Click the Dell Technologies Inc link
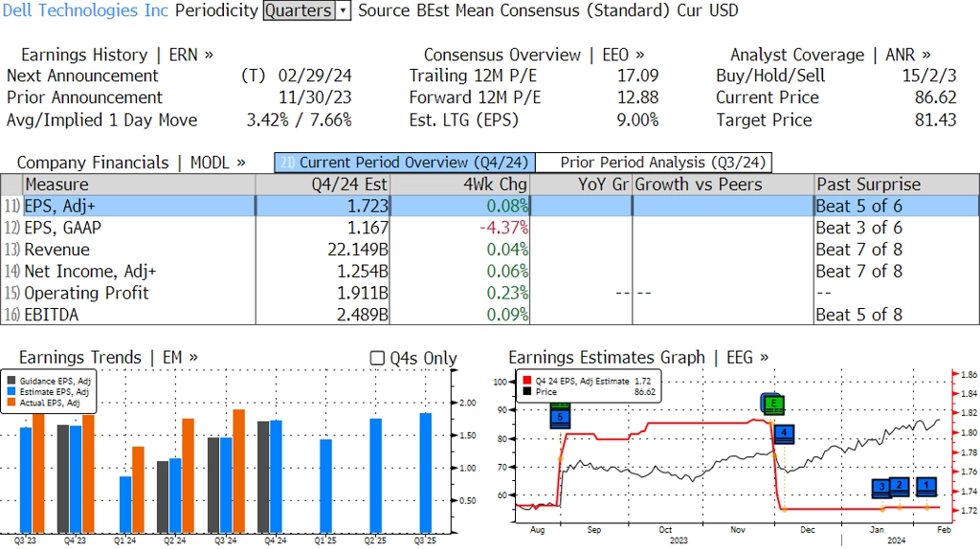Image resolution: width=980 pixels, height=549 pixels. (85, 11)
